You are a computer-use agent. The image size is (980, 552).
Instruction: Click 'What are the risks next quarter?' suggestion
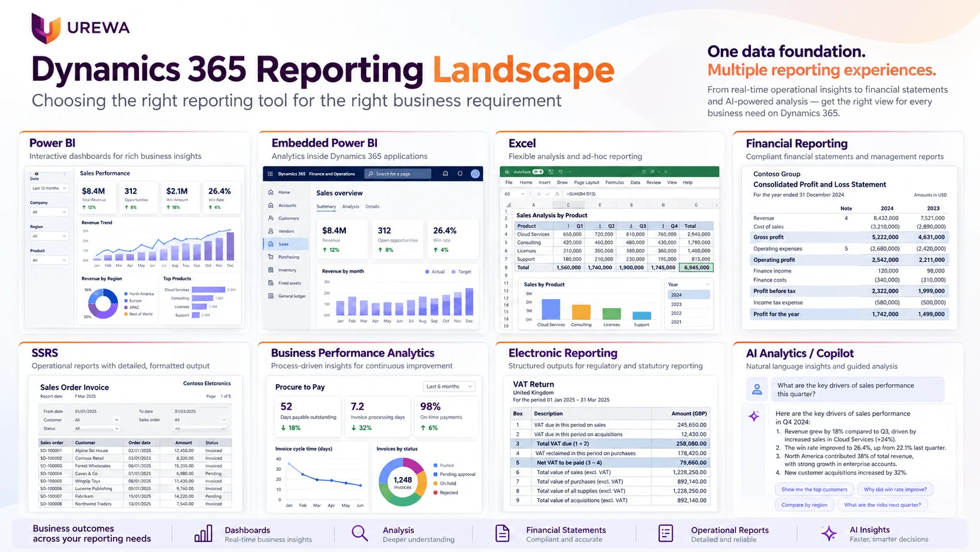click(x=882, y=504)
